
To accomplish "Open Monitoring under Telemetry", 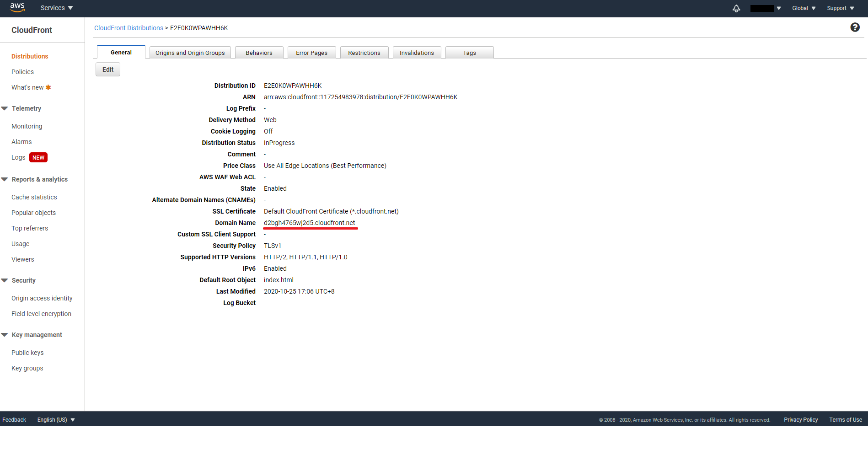I will tap(27, 126).
